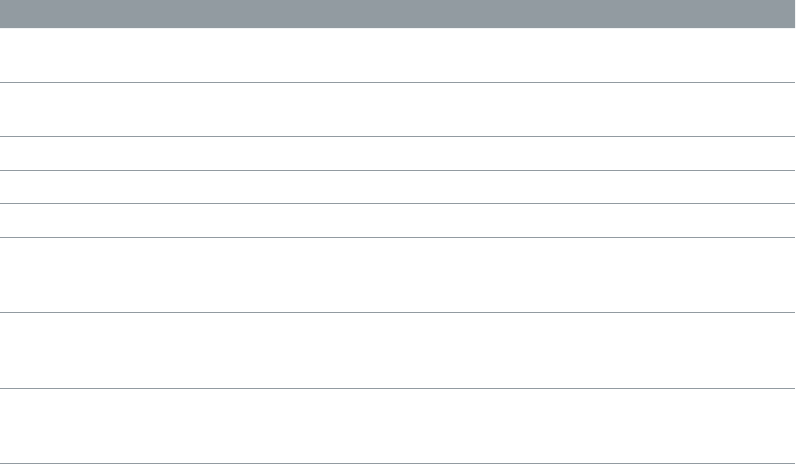Click divider between third and fourth rows
The height and width of the screenshot is (464, 796).
click(398, 170)
